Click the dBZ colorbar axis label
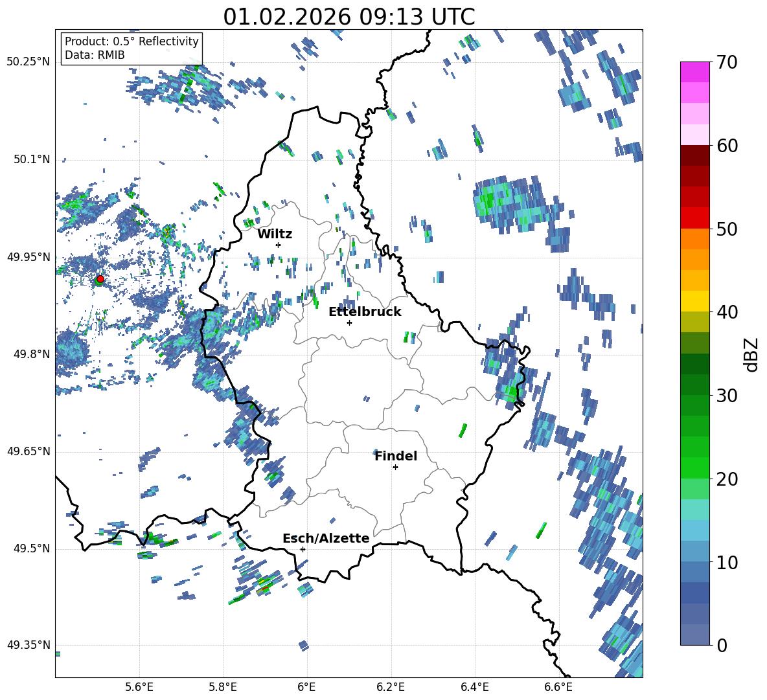The image size is (767, 700). click(751, 354)
